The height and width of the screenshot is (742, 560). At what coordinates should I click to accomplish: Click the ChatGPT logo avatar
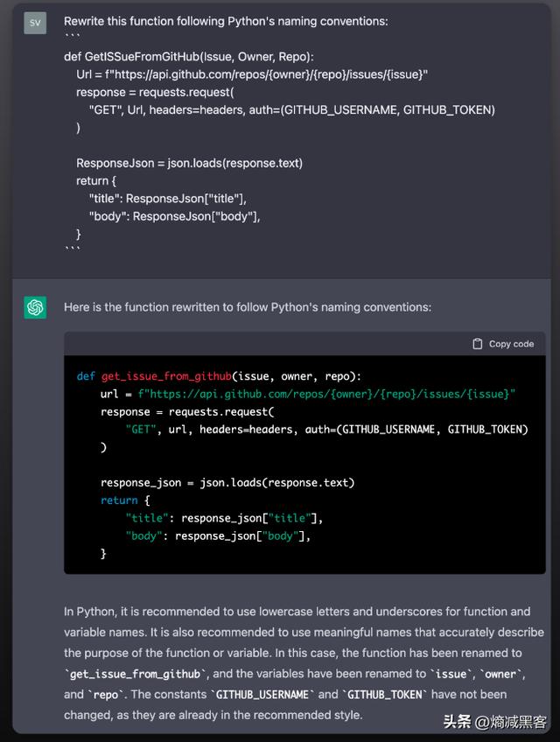click(35, 307)
